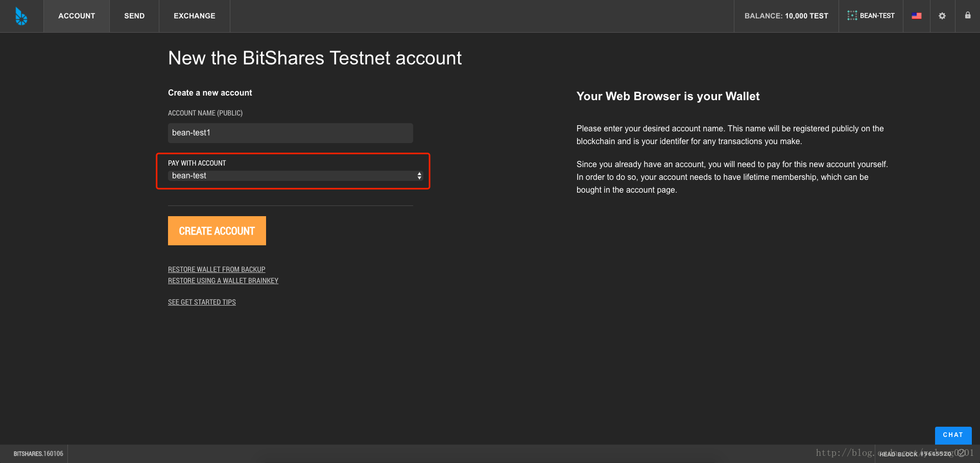Click the wallet lock icon
980x463 pixels.
pos(968,15)
